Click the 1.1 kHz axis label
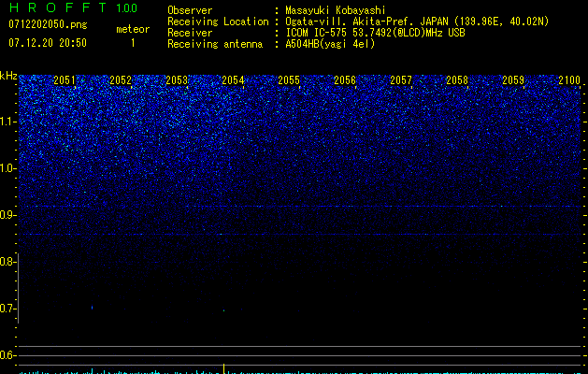Viewport: 588px width, 374px height. [x=7, y=122]
